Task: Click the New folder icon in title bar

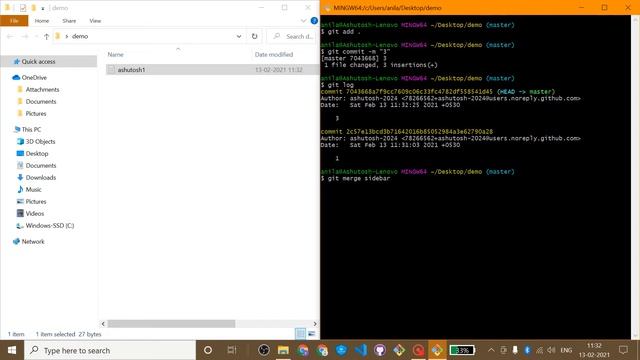Action: 33,8
